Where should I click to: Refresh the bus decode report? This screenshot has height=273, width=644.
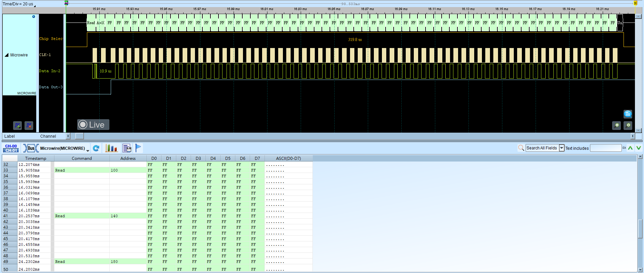pyautogui.click(x=96, y=148)
